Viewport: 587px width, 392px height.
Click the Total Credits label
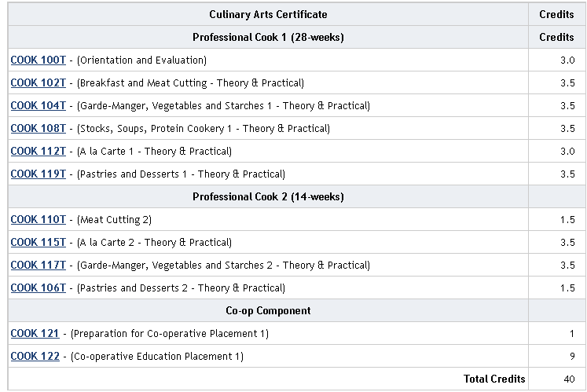pos(494,379)
